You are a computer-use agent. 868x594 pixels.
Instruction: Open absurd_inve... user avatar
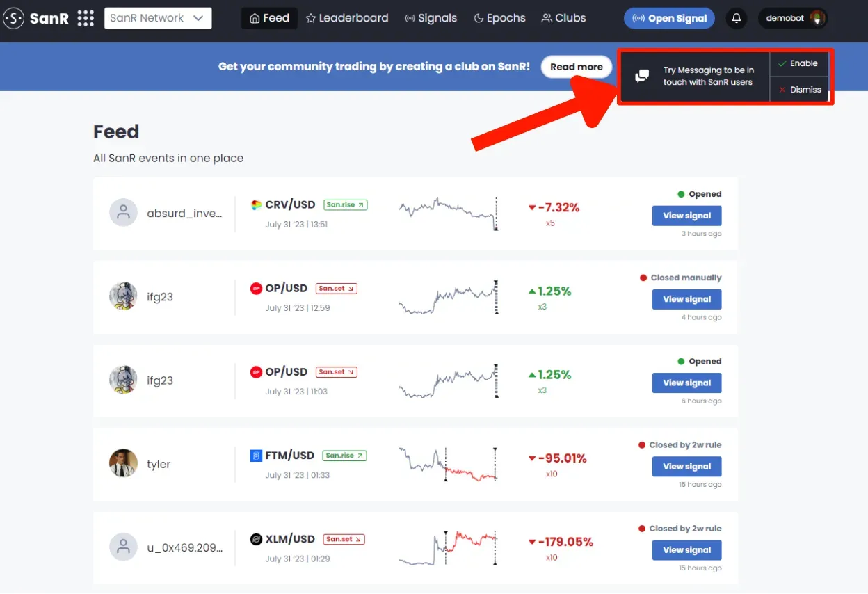(x=123, y=213)
